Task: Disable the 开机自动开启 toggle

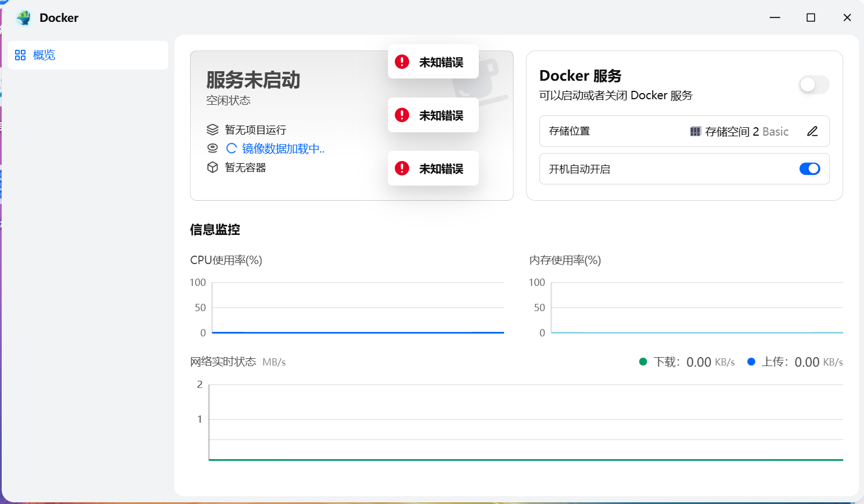Action: (810, 169)
